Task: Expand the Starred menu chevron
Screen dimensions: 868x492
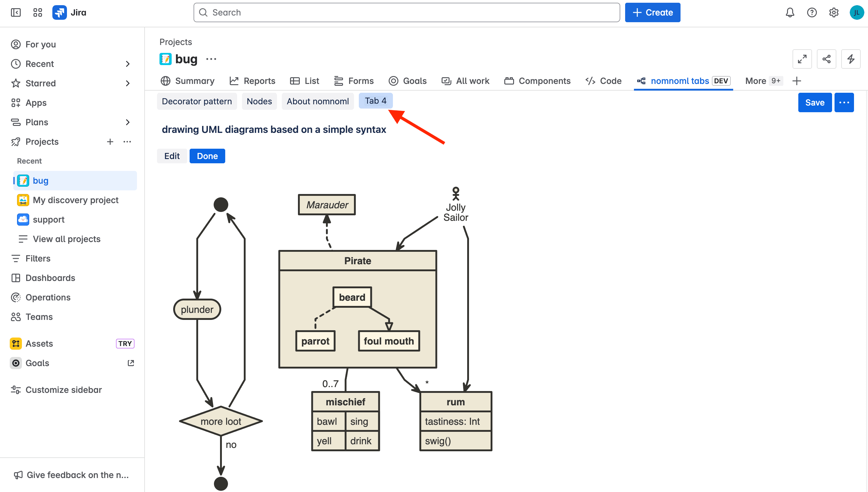Action: (x=128, y=83)
